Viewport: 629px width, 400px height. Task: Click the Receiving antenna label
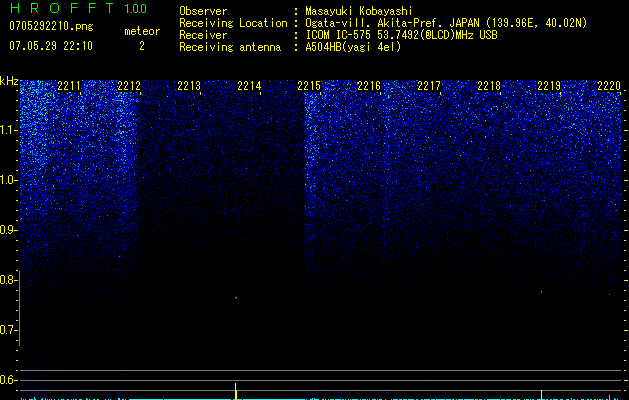coord(230,47)
